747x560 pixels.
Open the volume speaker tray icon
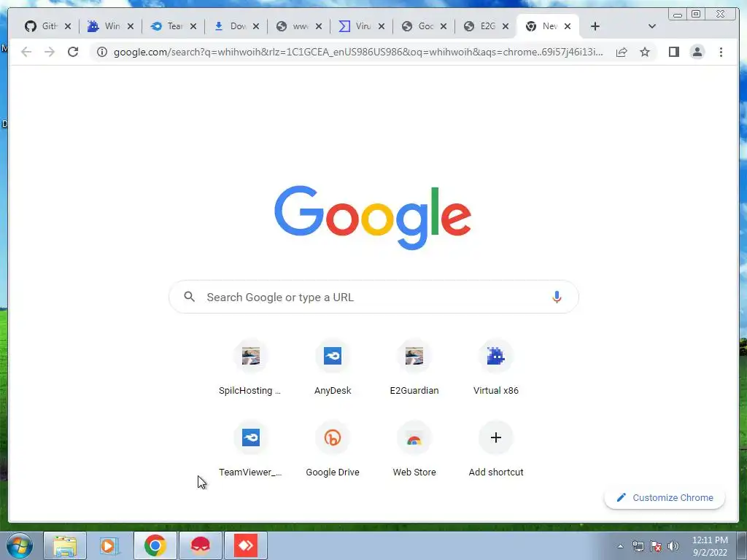(673, 546)
